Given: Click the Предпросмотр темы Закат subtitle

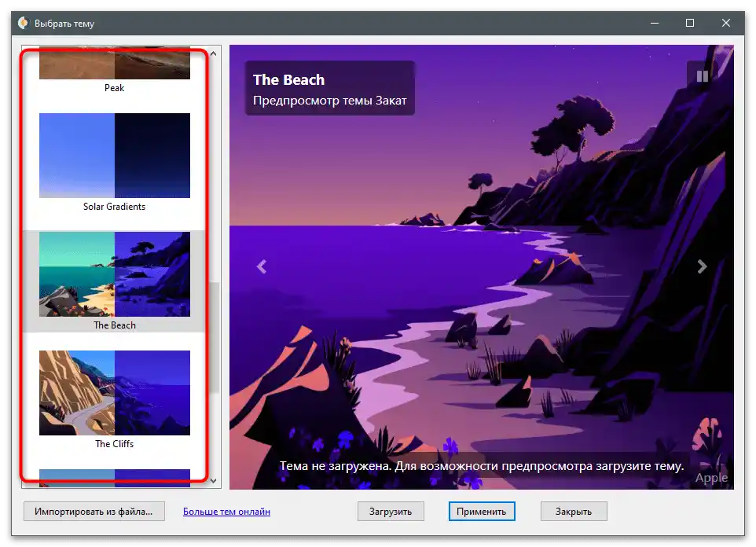Looking at the screenshot, I should click(330, 101).
